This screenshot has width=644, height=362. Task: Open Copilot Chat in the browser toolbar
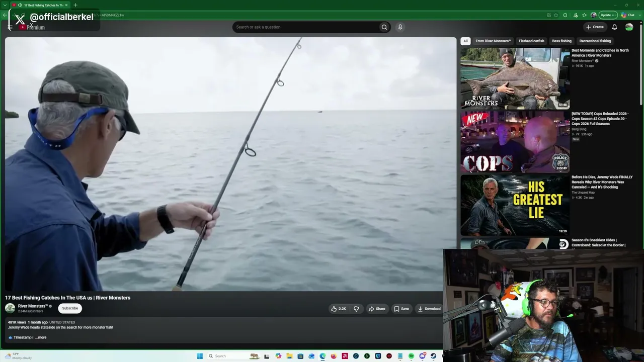point(628,15)
